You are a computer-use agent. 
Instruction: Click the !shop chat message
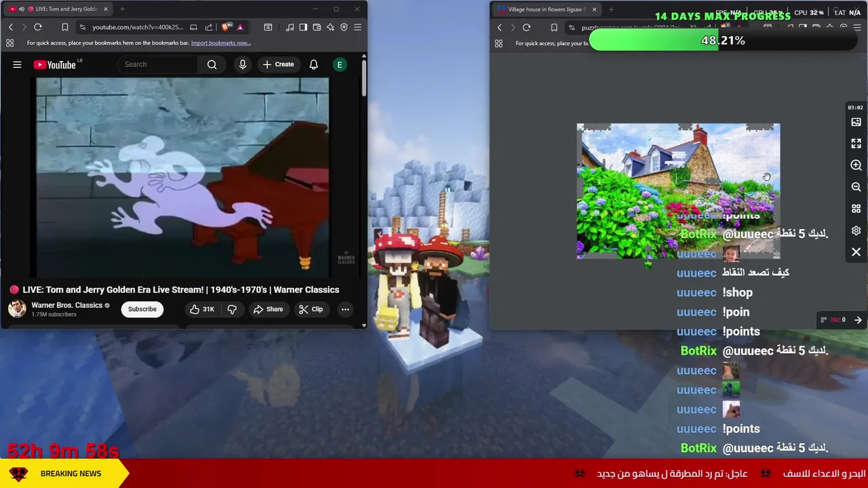[x=737, y=293]
